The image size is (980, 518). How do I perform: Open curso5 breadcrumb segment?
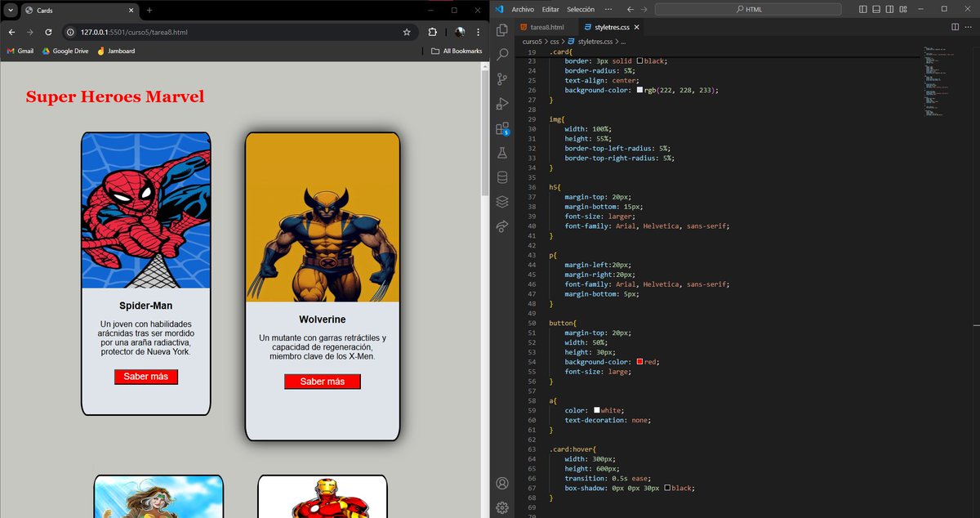(532, 41)
